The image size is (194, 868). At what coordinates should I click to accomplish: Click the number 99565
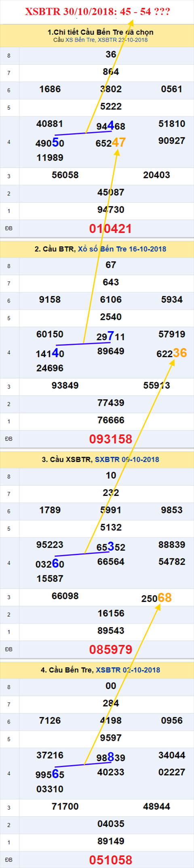[50, 774]
